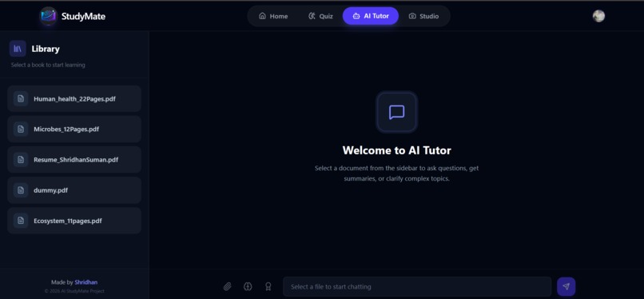This screenshot has width=644, height=299.
Task: Click the file icon beside Microbes_12Pages.pdf
Action: coord(21,129)
